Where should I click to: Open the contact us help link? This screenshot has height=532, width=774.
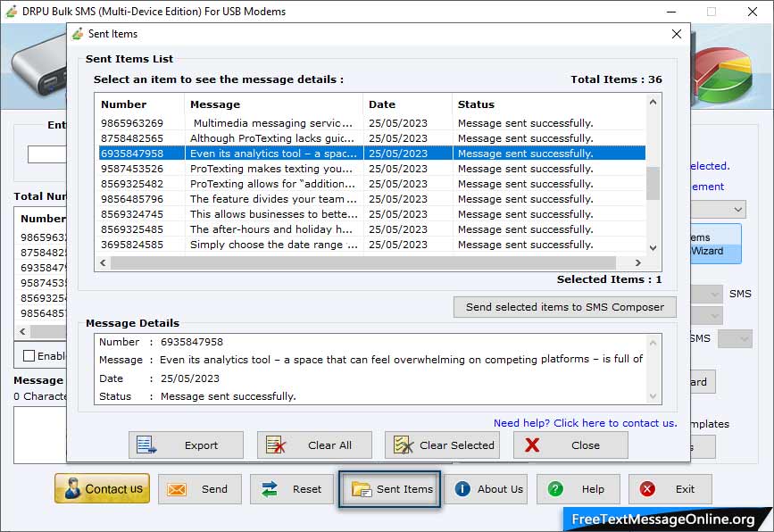tap(586, 423)
